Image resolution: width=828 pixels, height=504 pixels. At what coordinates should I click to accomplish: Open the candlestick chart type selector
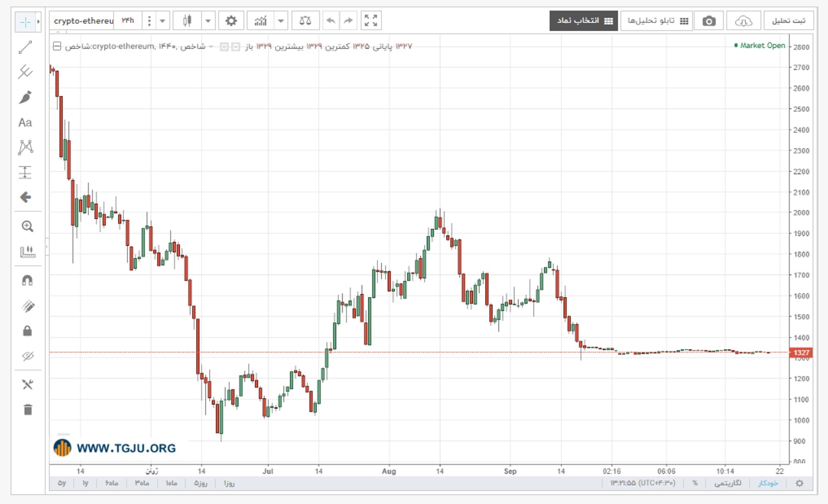click(x=187, y=21)
